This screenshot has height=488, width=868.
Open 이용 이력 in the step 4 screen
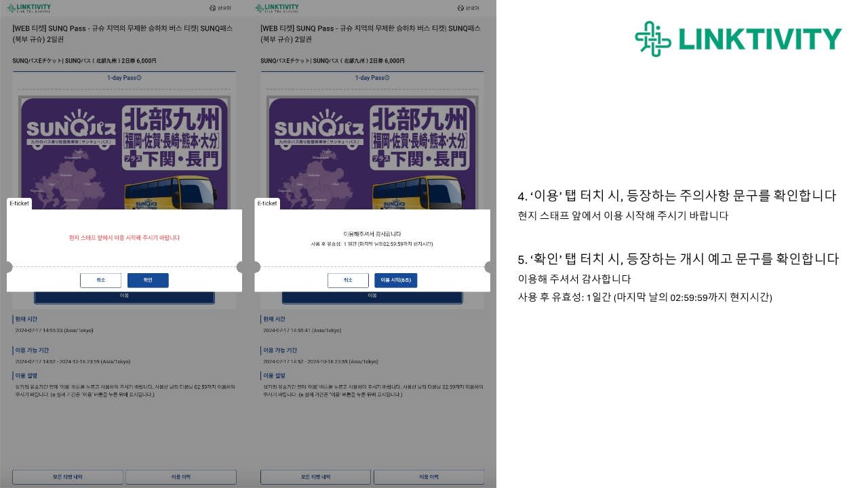(180, 477)
